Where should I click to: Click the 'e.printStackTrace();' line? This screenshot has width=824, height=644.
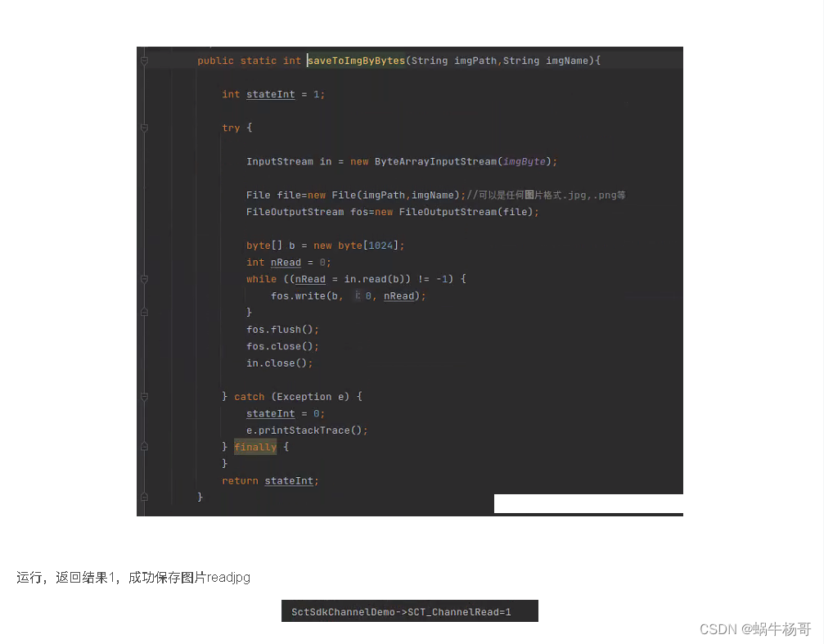click(x=307, y=430)
